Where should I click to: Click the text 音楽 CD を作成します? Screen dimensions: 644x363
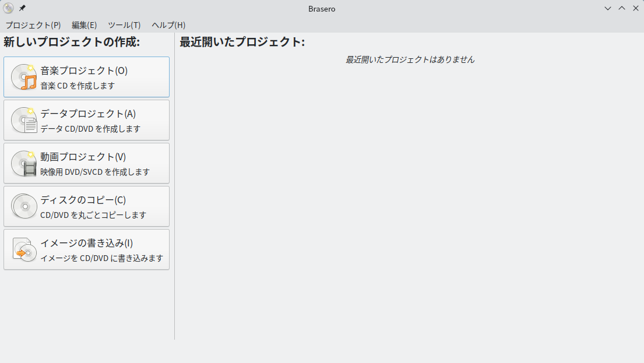coord(78,86)
